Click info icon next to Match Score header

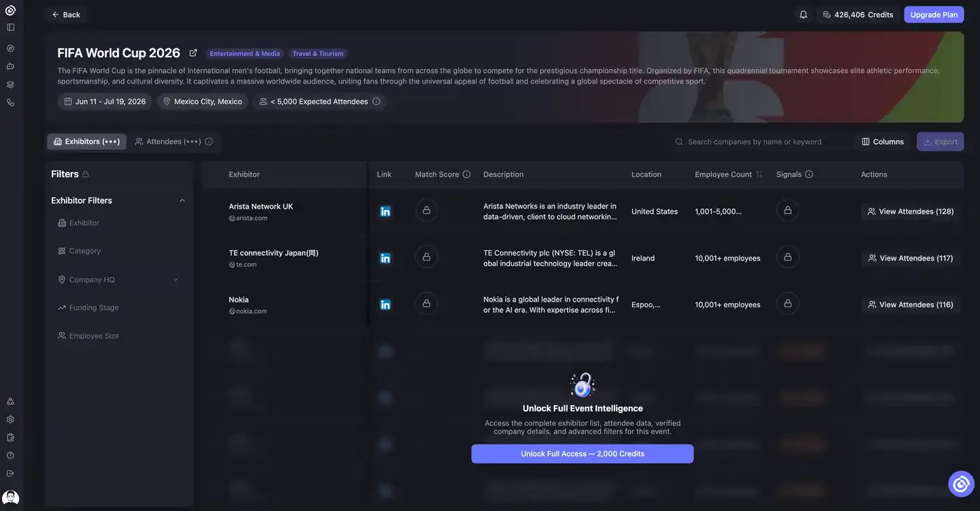467,174
